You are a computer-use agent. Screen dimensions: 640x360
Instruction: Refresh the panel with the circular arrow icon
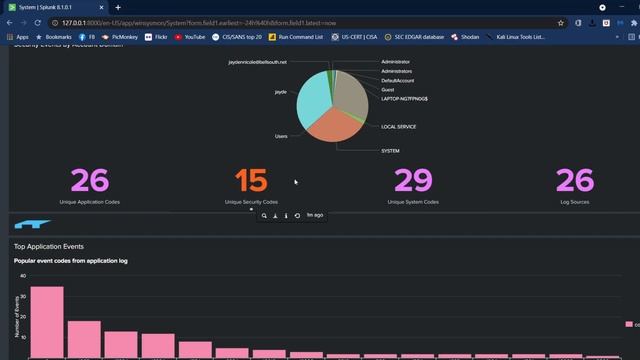pos(297,216)
